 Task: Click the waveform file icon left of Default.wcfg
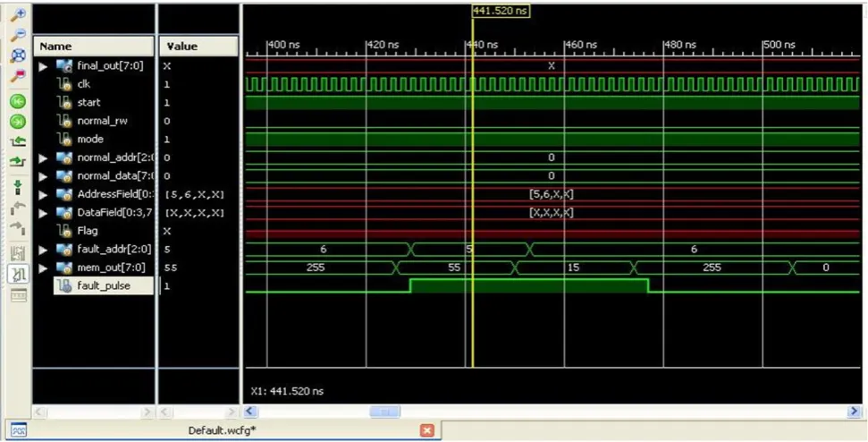[19, 430]
